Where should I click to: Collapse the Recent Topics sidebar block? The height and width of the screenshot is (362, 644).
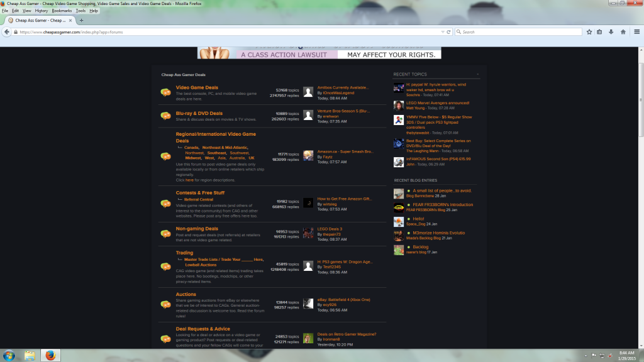tap(478, 74)
